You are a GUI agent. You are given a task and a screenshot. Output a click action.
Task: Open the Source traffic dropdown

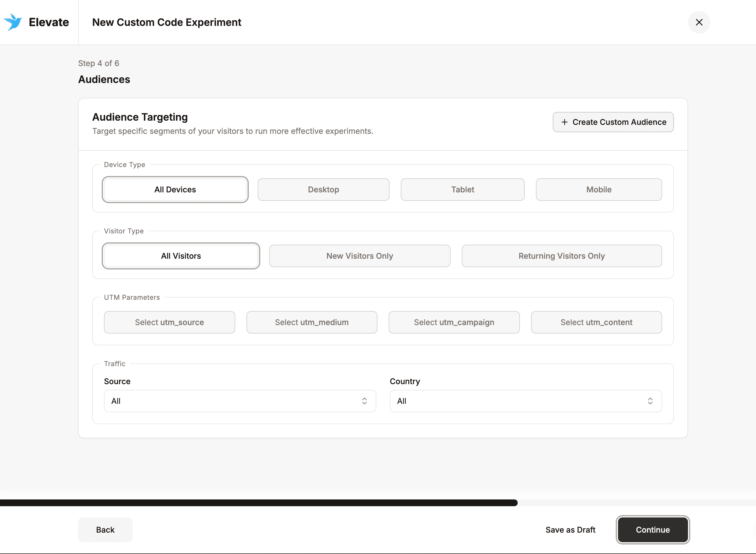tap(240, 401)
